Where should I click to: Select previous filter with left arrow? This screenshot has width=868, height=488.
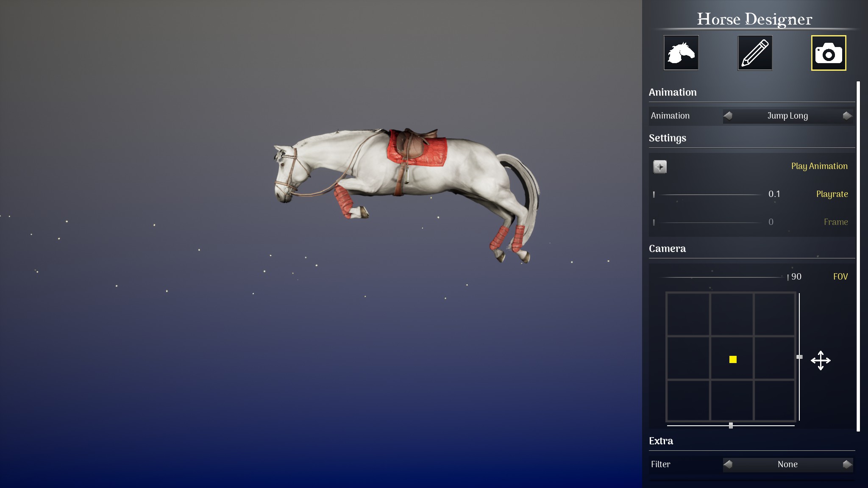(x=728, y=464)
